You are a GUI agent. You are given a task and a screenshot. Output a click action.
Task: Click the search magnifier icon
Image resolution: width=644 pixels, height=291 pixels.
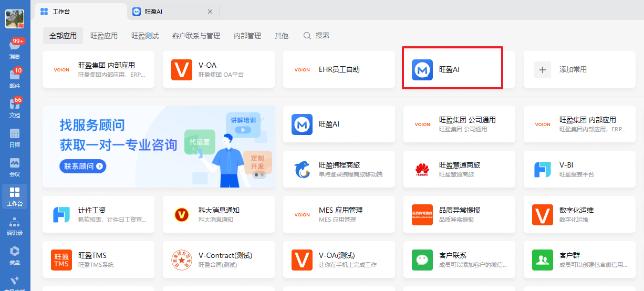coord(307,36)
